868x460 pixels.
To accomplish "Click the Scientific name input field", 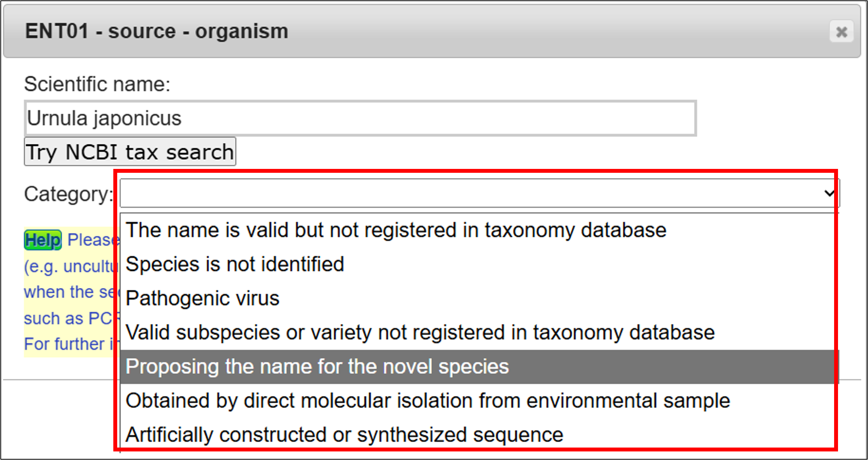I will (360, 118).
